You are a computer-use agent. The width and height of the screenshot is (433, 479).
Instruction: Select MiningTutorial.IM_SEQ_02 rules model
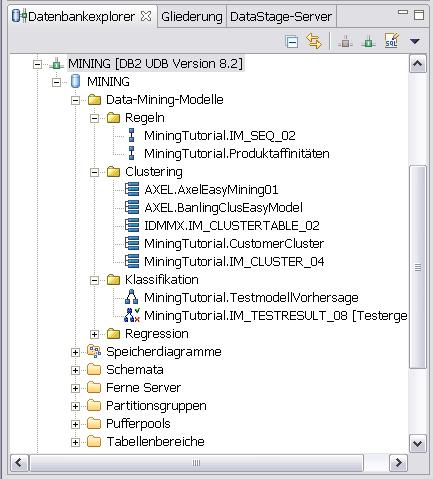220,136
